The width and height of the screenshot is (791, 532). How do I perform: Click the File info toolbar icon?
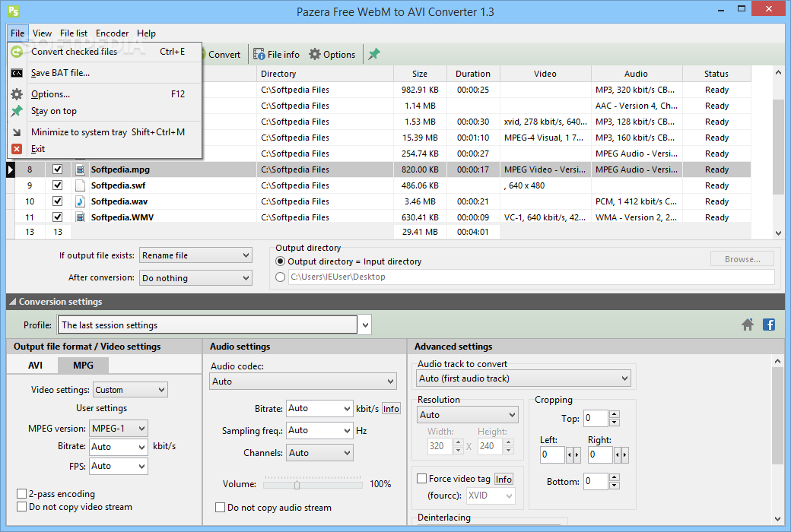[259, 55]
